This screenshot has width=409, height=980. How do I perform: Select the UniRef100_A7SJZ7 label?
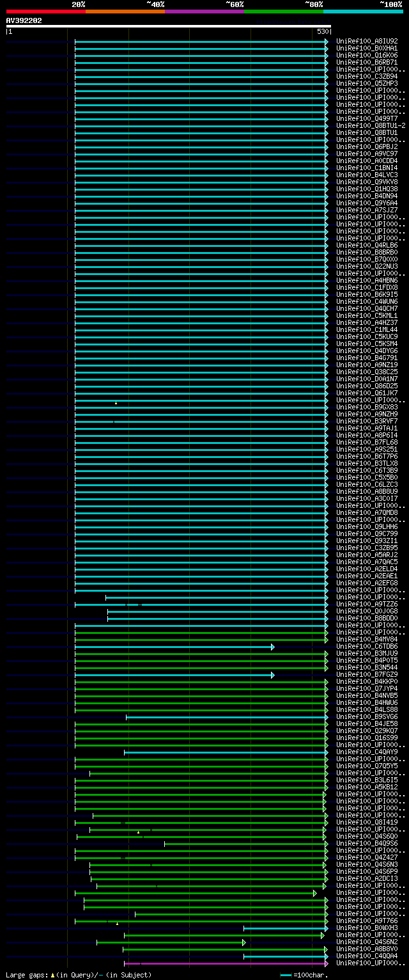click(367, 210)
